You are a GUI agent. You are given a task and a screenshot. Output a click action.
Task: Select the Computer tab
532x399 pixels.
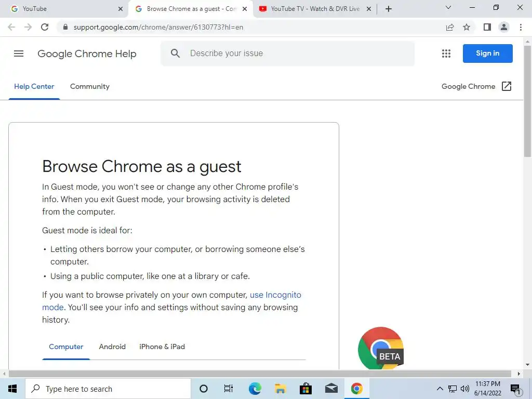[x=66, y=347]
